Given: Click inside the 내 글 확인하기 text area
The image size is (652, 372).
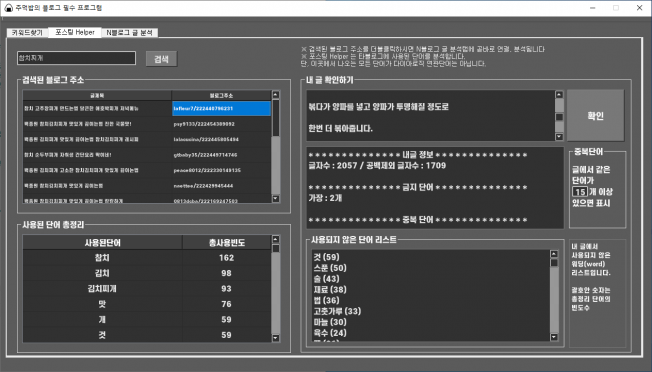Looking at the screenshot, I should (431, 116).
